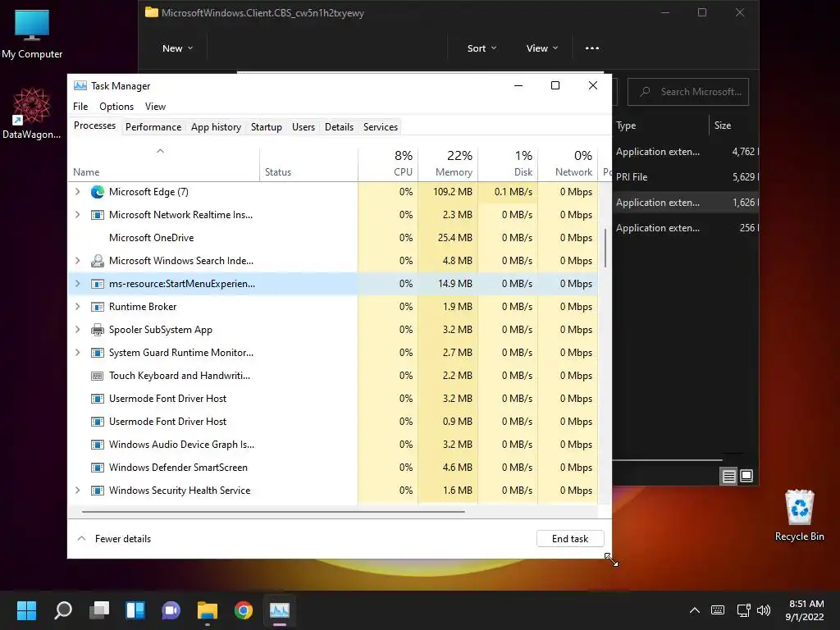
Task: Switch to the Startup tab
Action: point(267,127)
